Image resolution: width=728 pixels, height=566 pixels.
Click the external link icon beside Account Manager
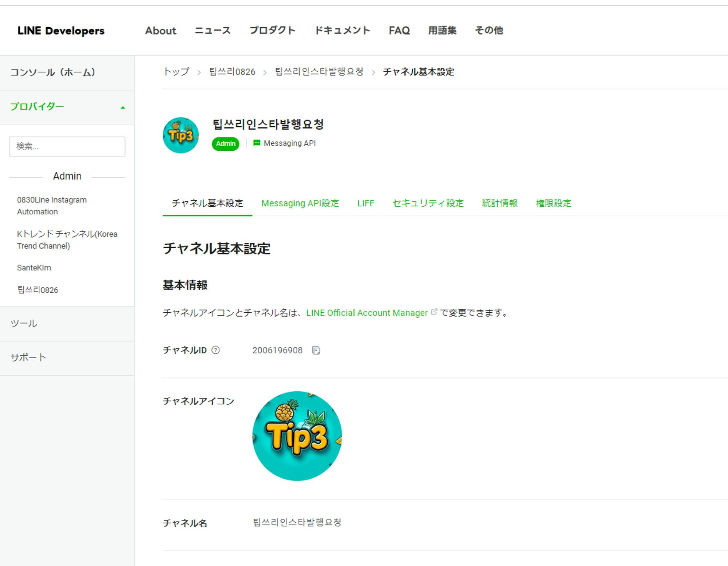434,312
